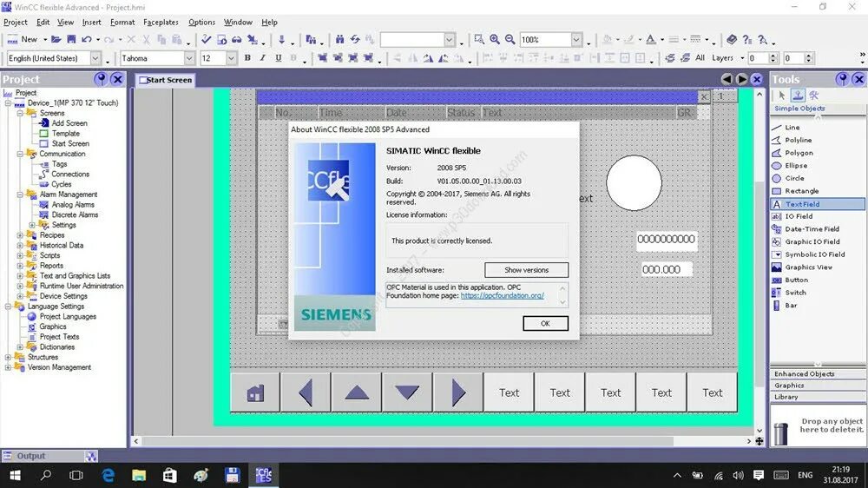Open Find with the binoculars icon
This screenshot has height=488, width=868.
pos(339,39)
